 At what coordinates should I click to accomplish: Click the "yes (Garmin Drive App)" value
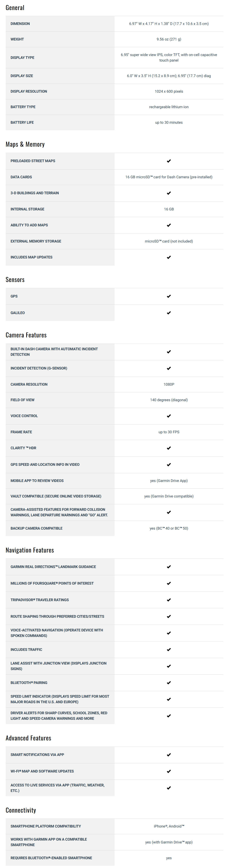(169, 481)
